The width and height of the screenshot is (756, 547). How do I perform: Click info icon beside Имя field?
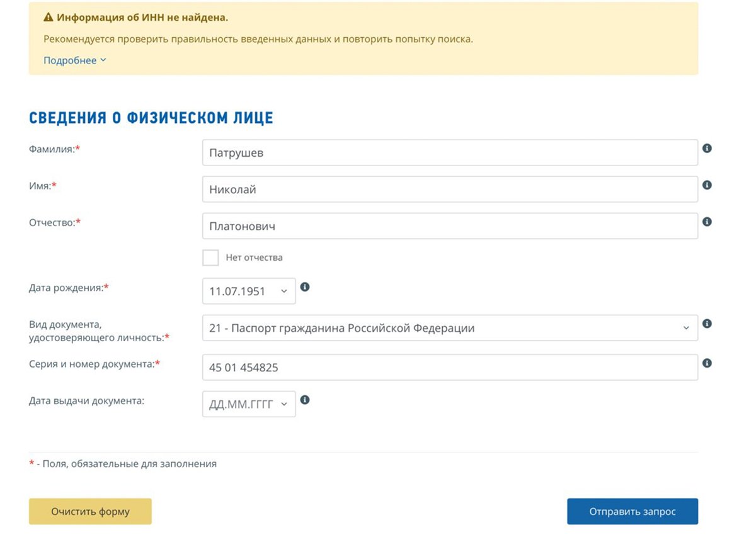(x=707, y=186)
